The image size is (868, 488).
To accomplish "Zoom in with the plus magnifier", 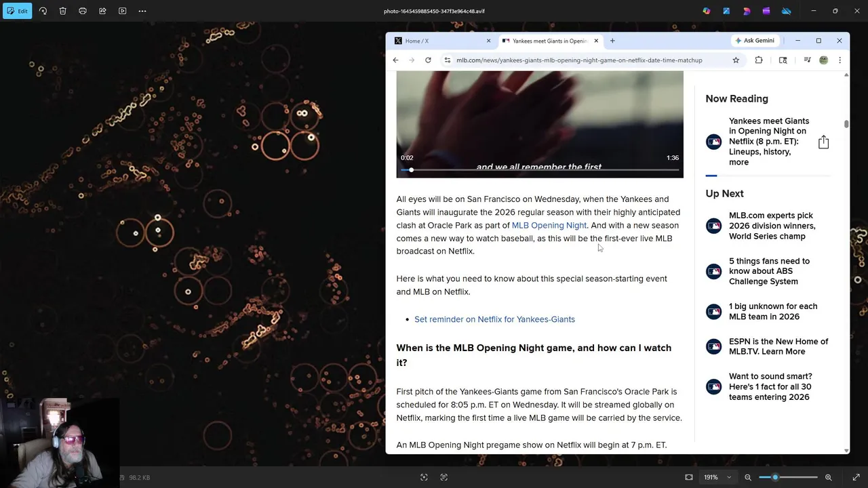I will click(828, 477).
